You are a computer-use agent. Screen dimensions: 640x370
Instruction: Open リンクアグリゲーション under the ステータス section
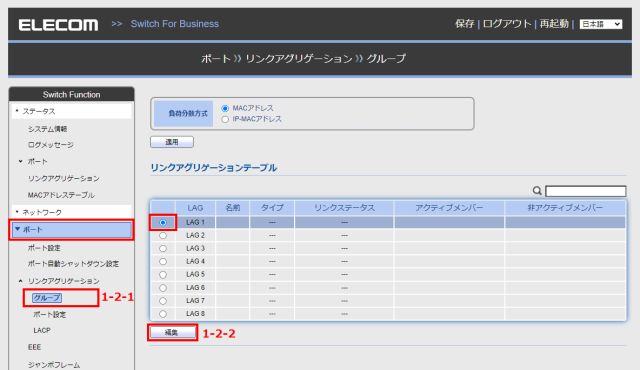[64, 179]
